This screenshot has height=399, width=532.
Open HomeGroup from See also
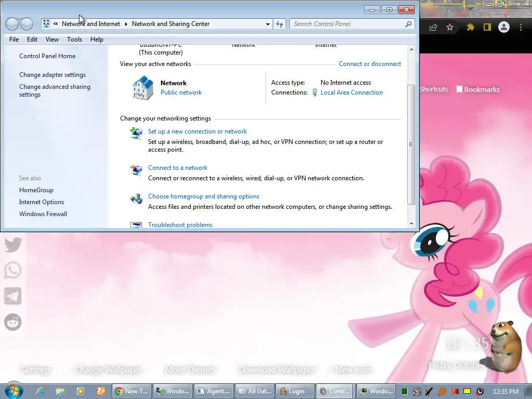[x=36, y=190]
